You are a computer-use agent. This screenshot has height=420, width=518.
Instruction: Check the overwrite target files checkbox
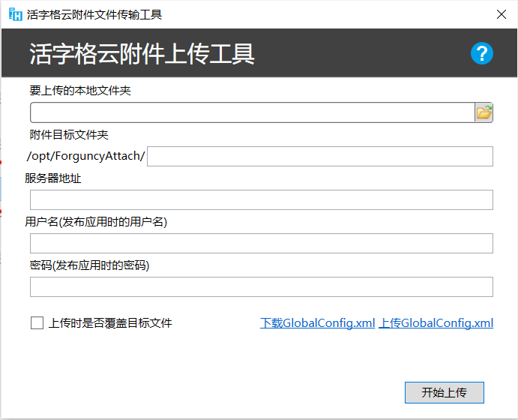click(37, 322)
